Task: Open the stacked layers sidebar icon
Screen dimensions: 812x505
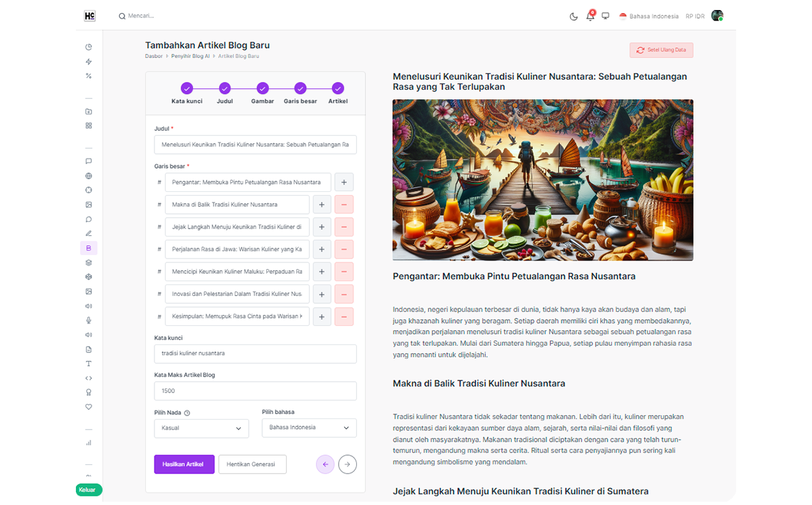Action: point(89,262)
